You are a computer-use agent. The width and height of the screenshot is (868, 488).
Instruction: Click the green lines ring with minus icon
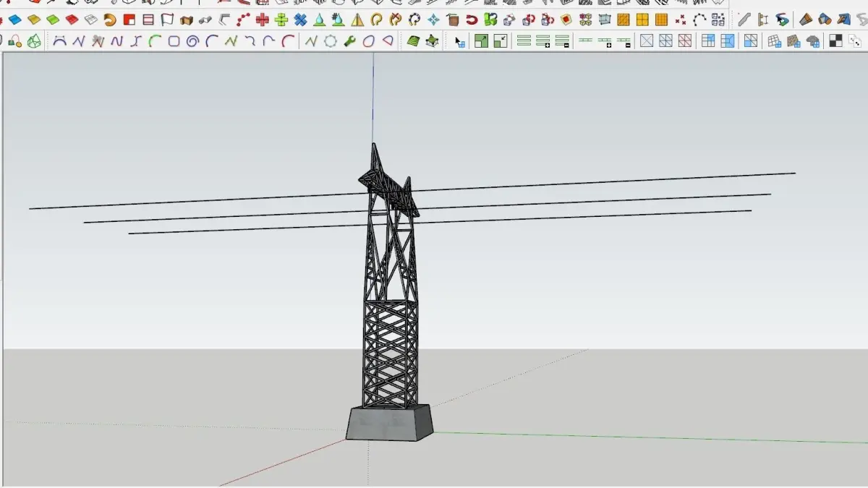tap(563, 41)
